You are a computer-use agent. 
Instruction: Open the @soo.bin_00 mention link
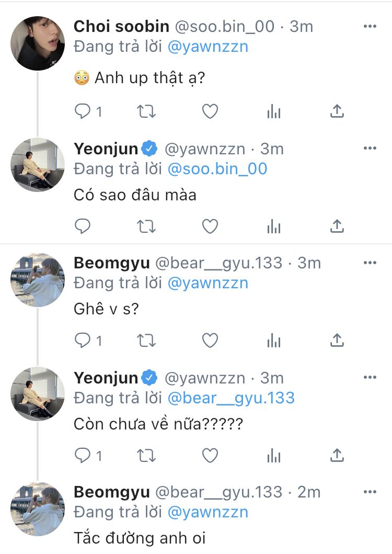tap(217, 168)
